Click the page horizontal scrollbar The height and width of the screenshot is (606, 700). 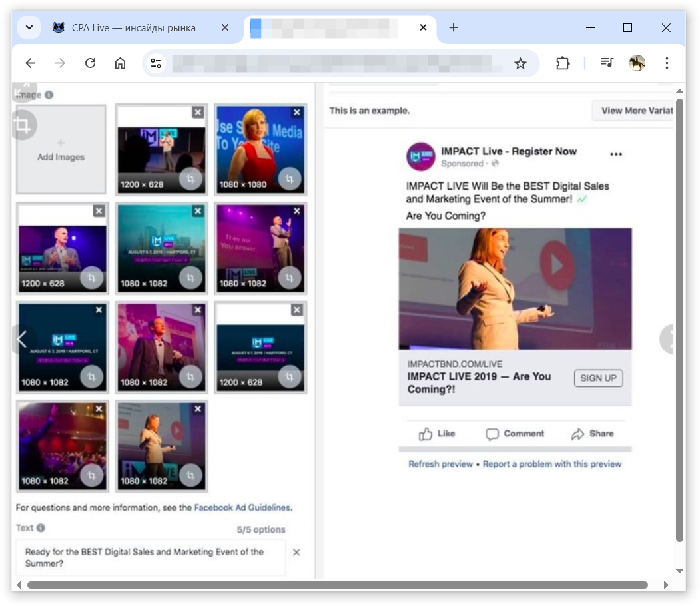337,585
